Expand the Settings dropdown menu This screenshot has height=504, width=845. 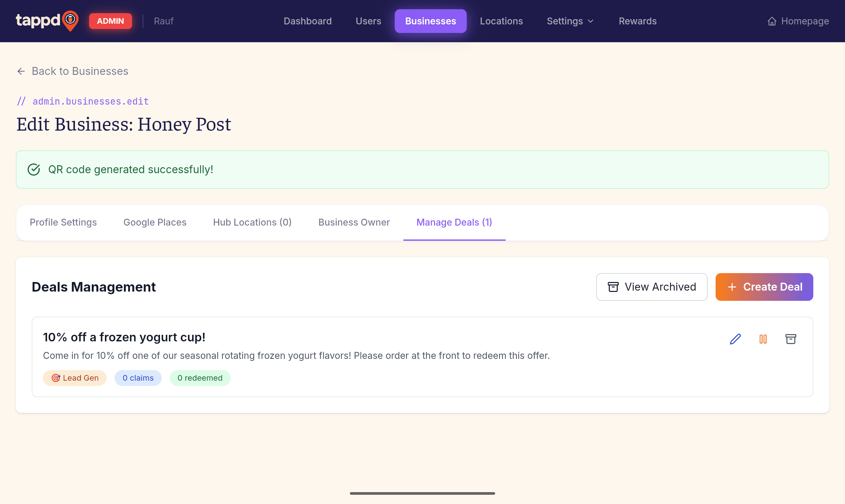[x=570, y=21]
